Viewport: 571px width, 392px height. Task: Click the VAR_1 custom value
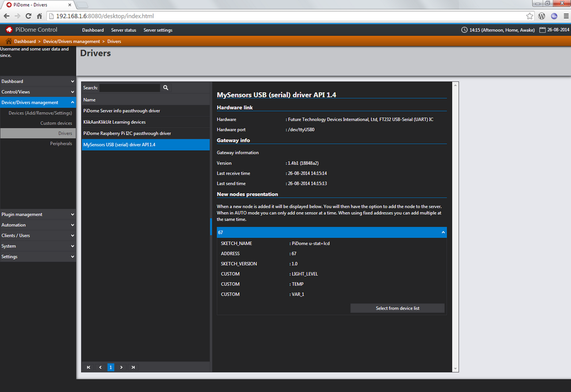298,294
